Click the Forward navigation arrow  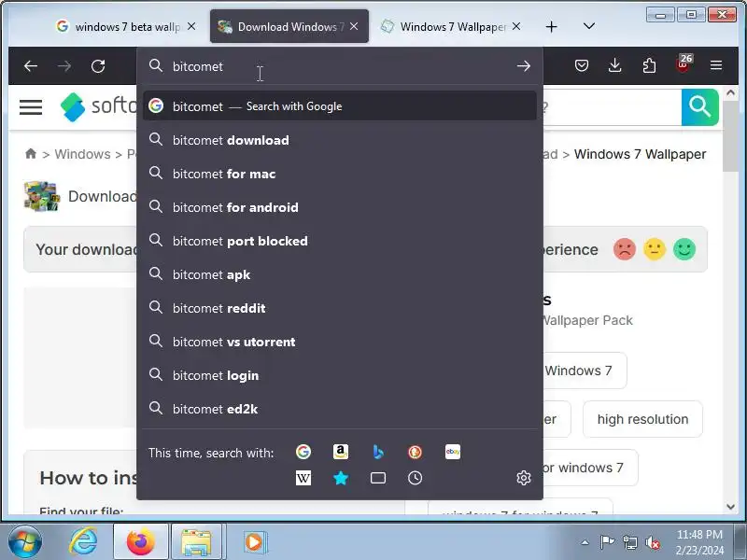[64, 66]
